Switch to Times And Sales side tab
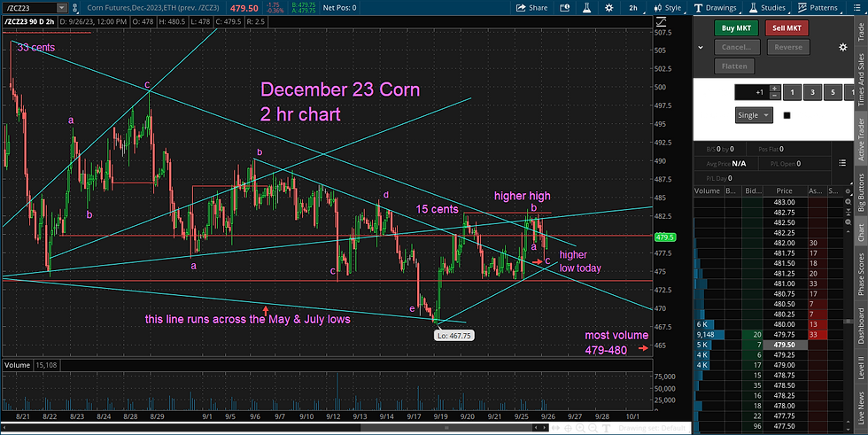 pos(861,81)
